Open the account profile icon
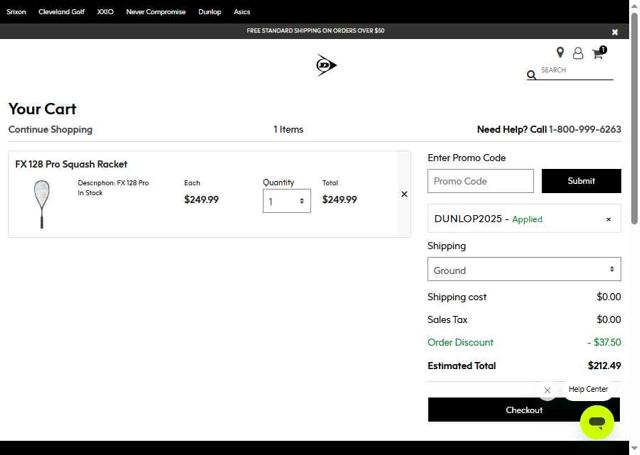This screenshot has height=455, width=640. click(x=578, y=53)
